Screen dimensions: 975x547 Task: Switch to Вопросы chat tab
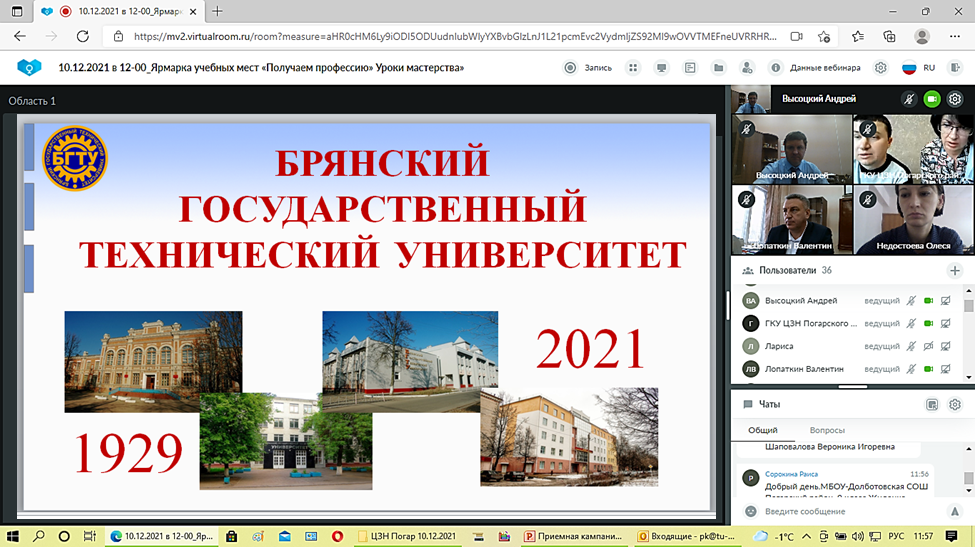(x=827, y=430)
